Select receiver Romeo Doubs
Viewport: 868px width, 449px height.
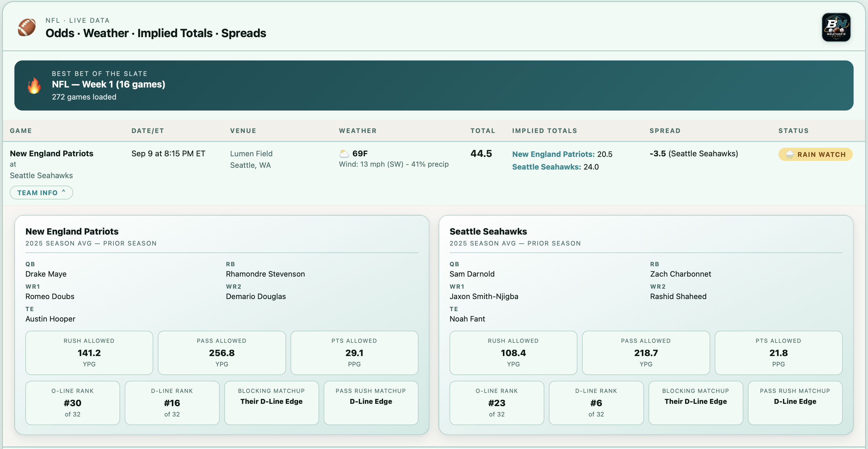coord(50,296)
